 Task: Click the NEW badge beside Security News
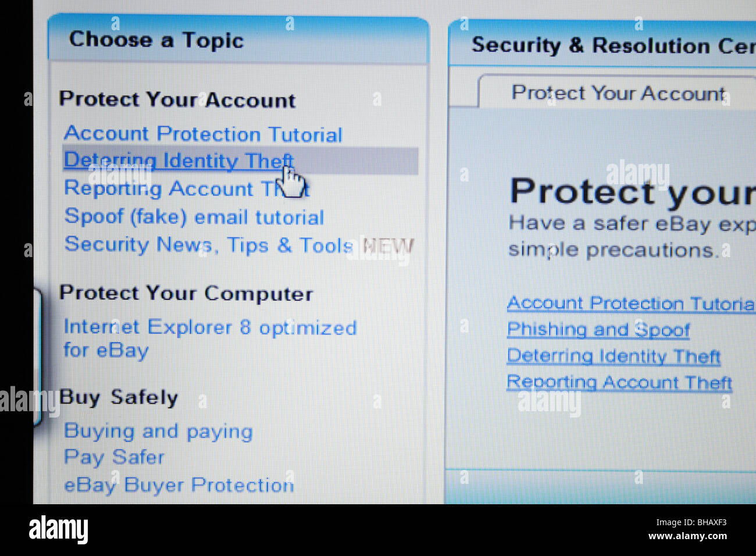tap(388, 246)
